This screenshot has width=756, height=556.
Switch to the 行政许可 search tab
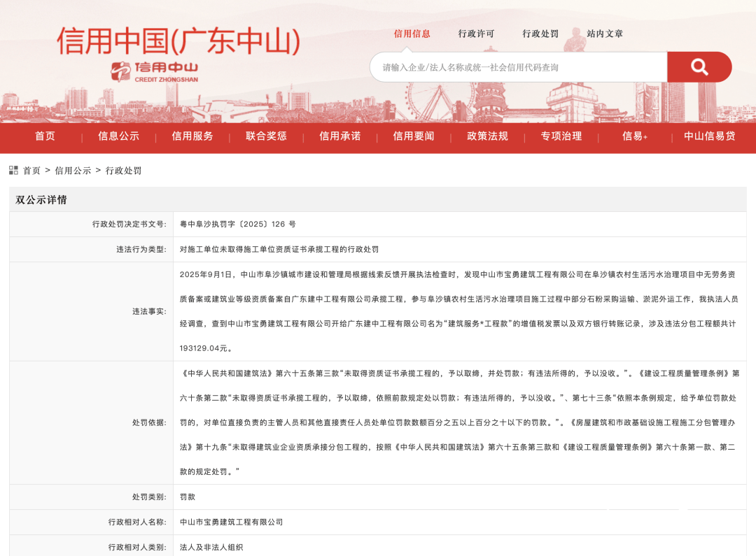click(476, 34)
